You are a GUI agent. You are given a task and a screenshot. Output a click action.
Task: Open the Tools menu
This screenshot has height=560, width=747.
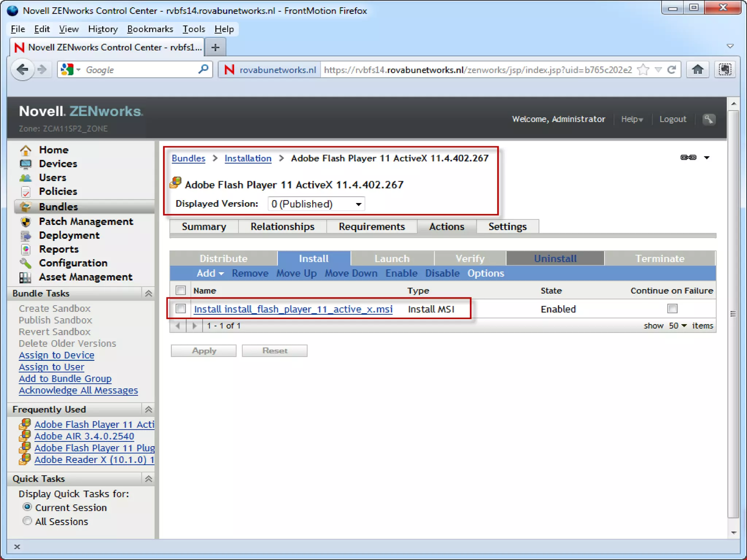pyautogui.click(x=194, y=29)
